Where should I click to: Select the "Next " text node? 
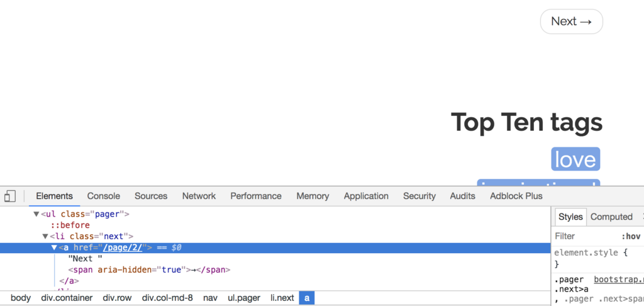click(x=85, y=259)
